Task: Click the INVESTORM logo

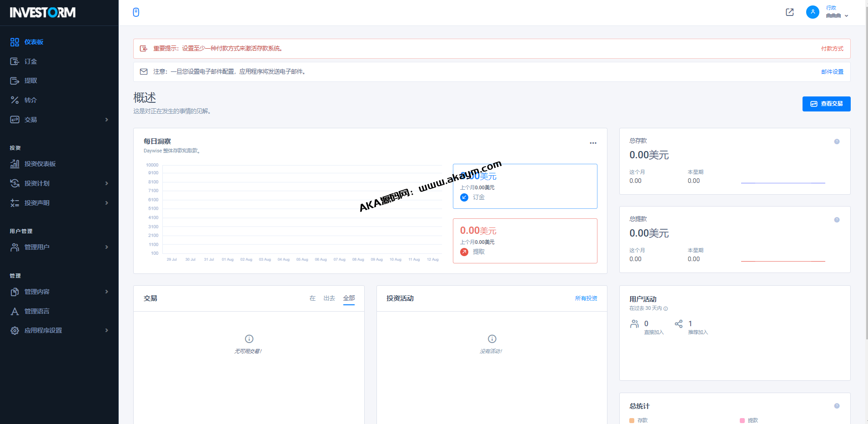Action: click(43, 12)
